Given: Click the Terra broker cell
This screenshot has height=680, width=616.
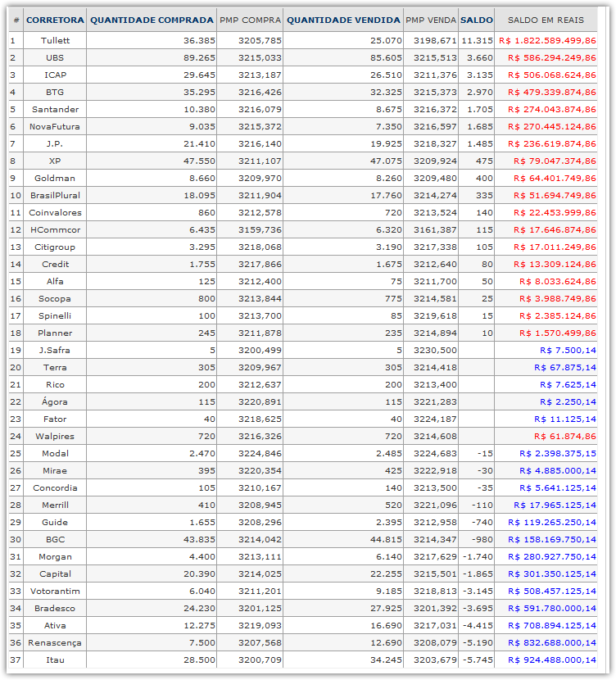Looking at the screenshot, I should (55, 367).
